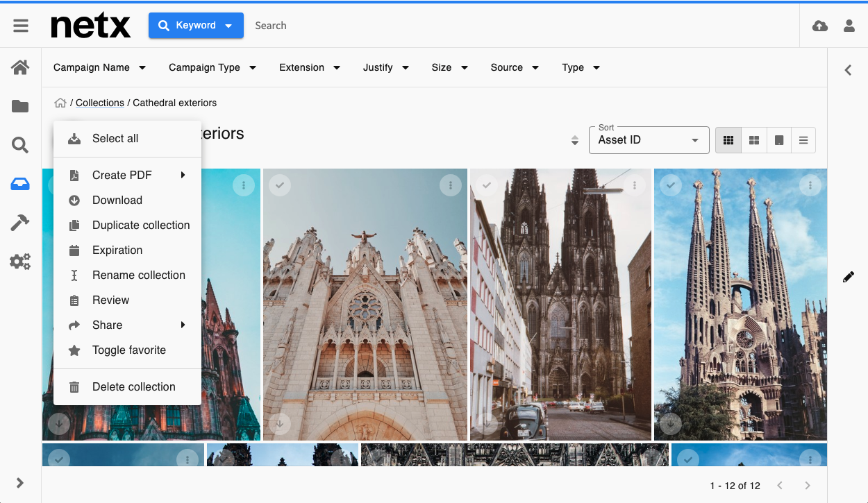Open the Folders sidebar icon

[x=20, y=106]
